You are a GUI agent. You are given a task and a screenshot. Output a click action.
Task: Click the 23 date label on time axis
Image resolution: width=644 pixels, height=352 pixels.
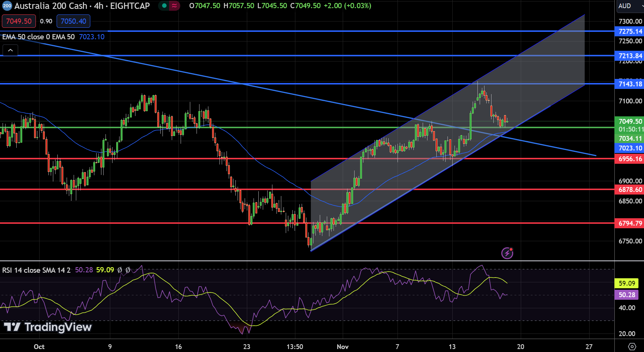pos(247,347)
